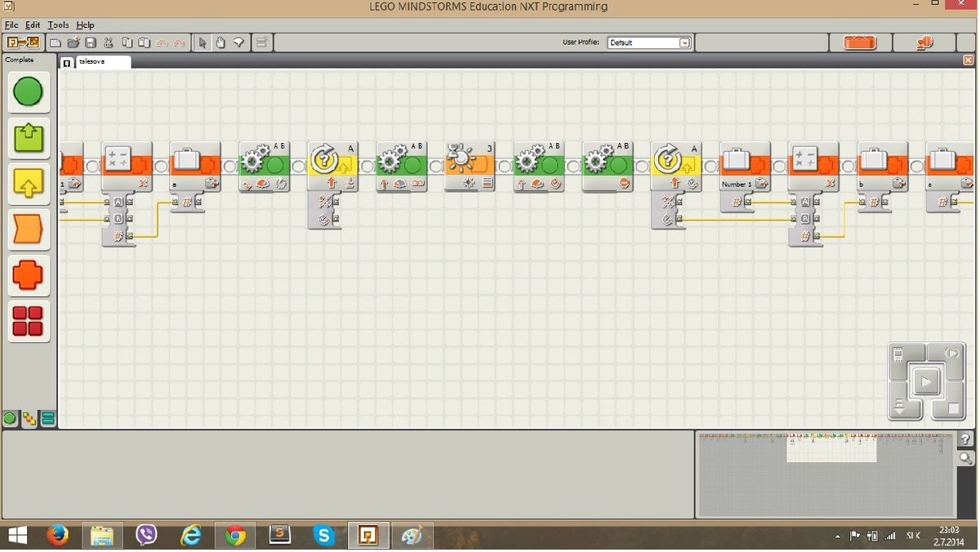
Task: Select the Common palette green circle
Action: pos(29,91)
